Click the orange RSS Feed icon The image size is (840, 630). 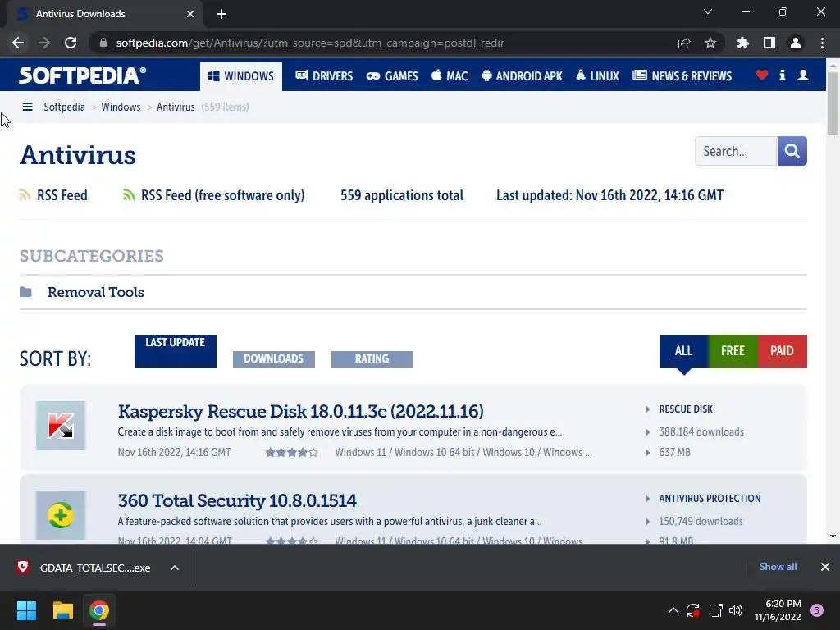point(25,195)
